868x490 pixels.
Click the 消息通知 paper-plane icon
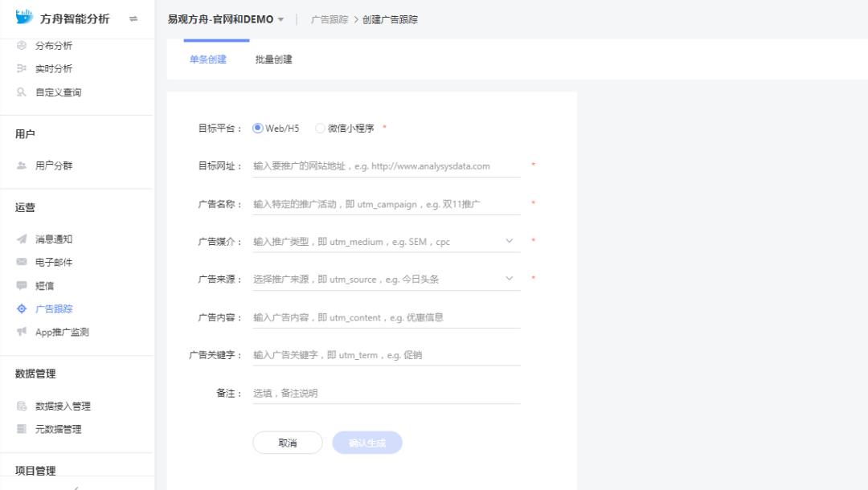pos(22,239)
